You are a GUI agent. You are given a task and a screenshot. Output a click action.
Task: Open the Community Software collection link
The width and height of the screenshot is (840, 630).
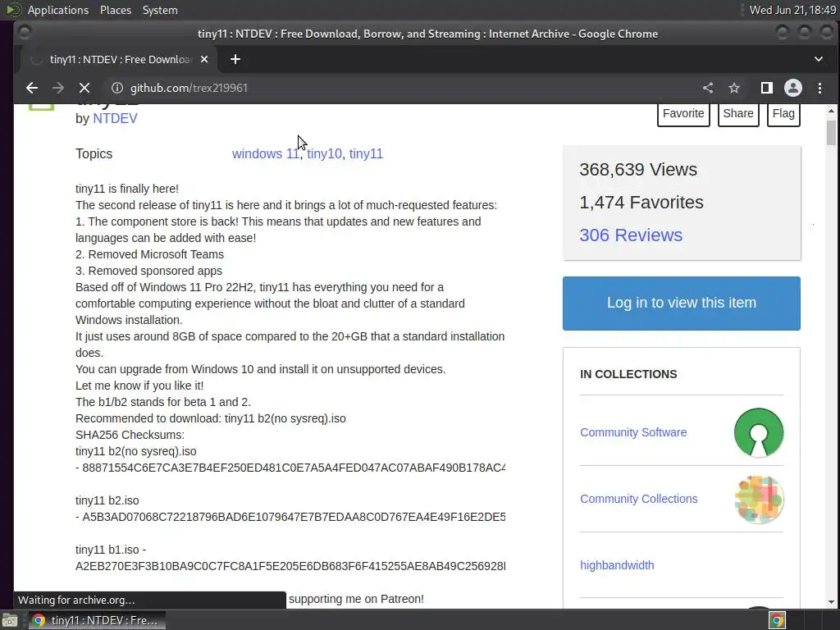pyautogui.click(x=633, y=432)
